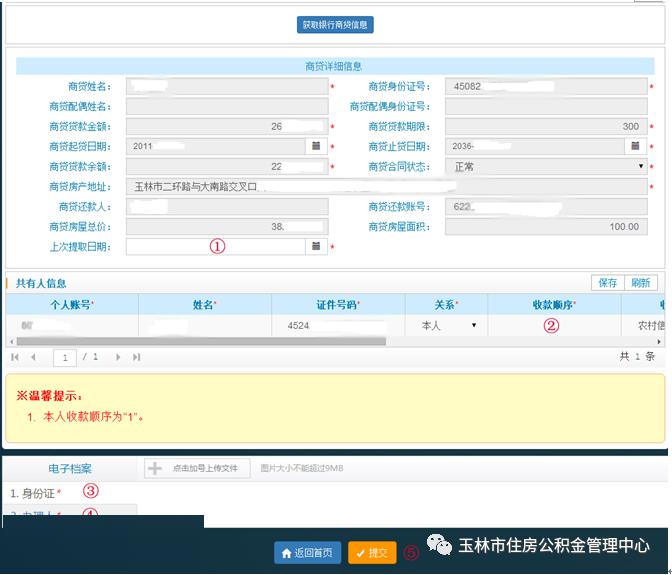672x575 pixels.
Task: Click the 商贷还款人 field
Action: pyautogui.click(x=227, y=207)
